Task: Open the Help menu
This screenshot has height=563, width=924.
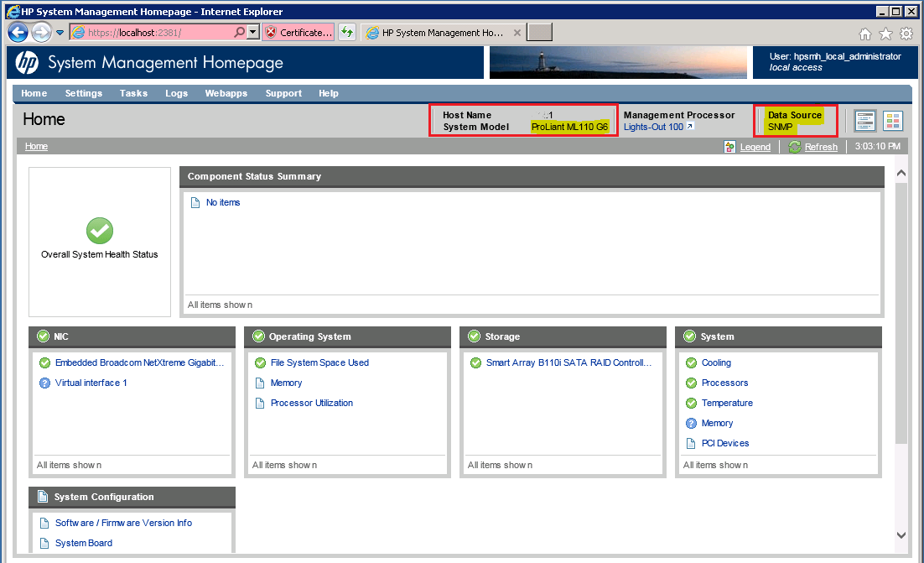Action: click(x=329, y=93)
